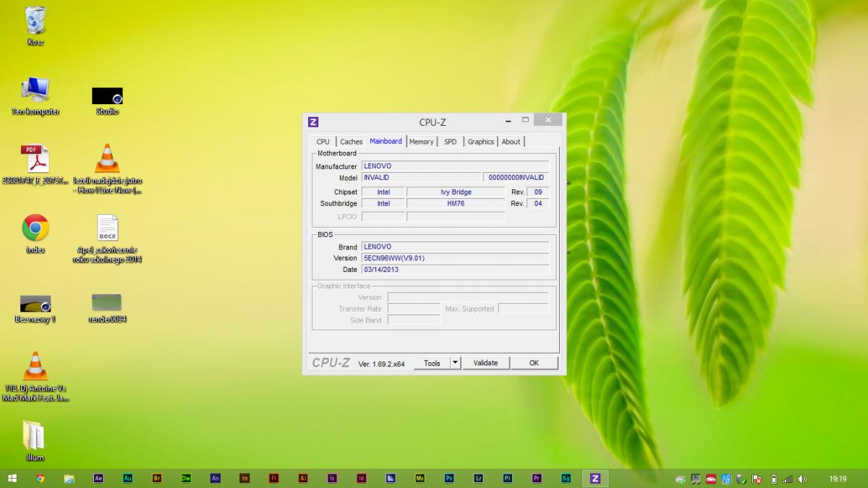The height and width of the screenshot is (488, 868).
Task: Click the CPU-Z taskbar button
Action: (595, 479)
